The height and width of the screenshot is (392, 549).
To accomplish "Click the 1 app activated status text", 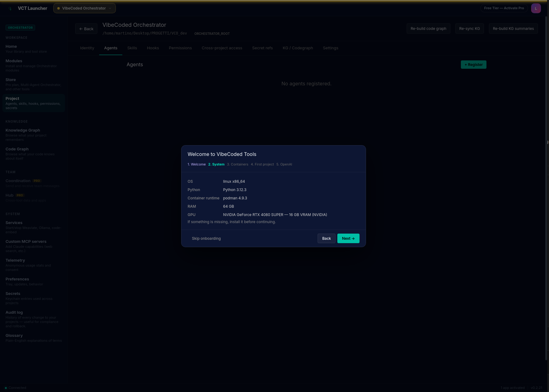I will [x=513, y=388].
